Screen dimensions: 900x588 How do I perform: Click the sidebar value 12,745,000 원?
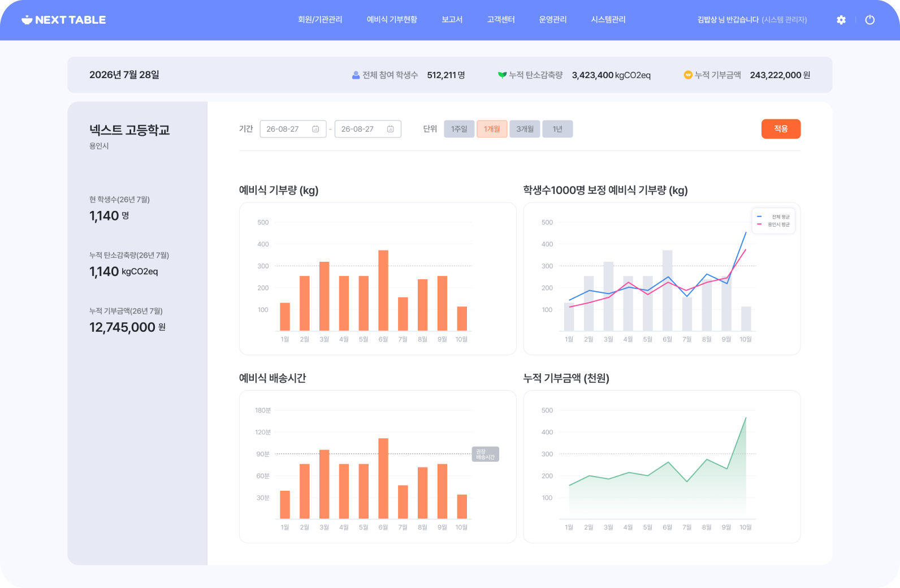128,327
